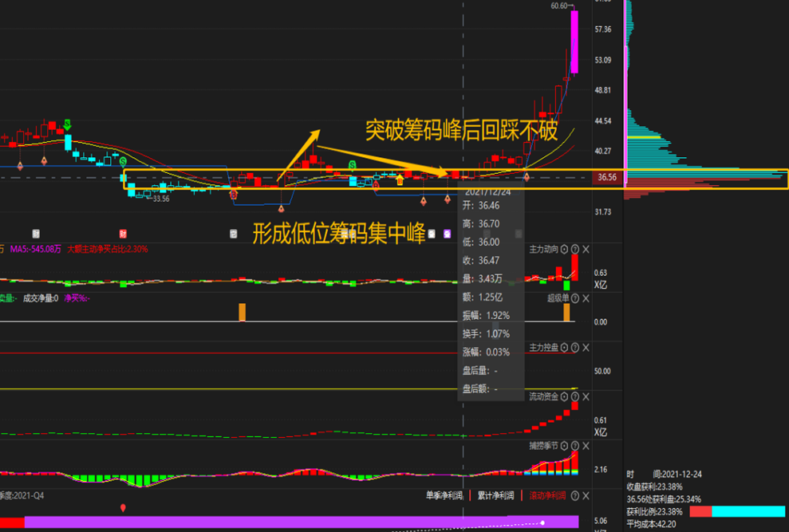Open the 流动资金 indicator name label

[x=543, y=396]
